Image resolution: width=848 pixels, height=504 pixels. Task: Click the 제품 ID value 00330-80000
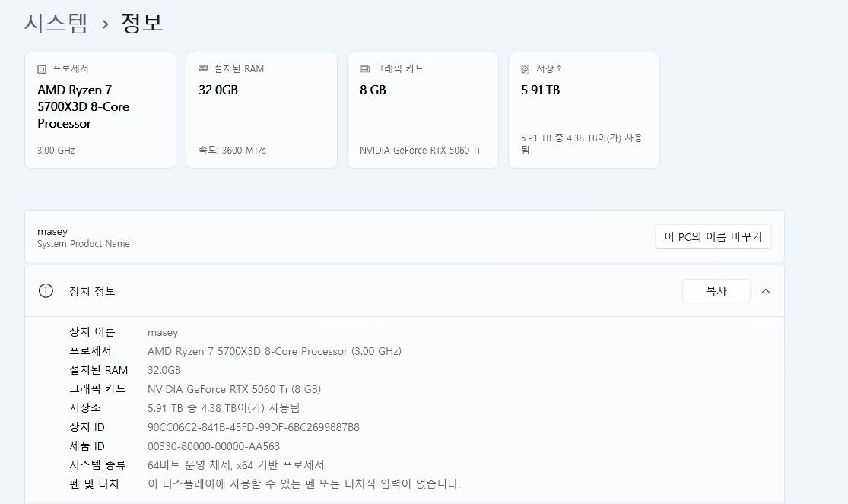214,446
